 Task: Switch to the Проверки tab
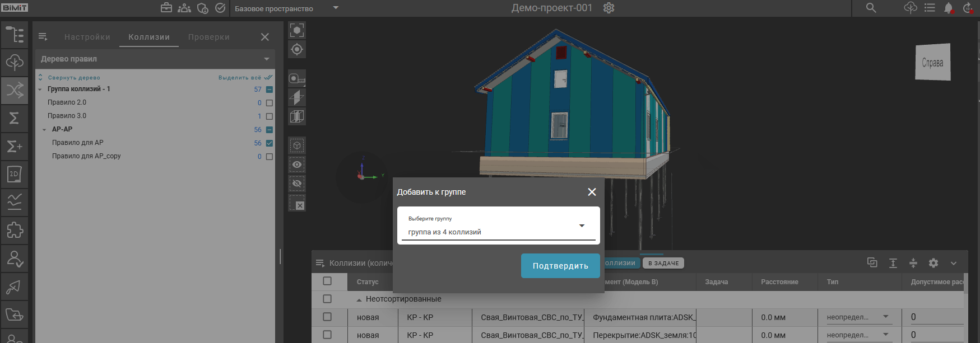pos(209,37)
